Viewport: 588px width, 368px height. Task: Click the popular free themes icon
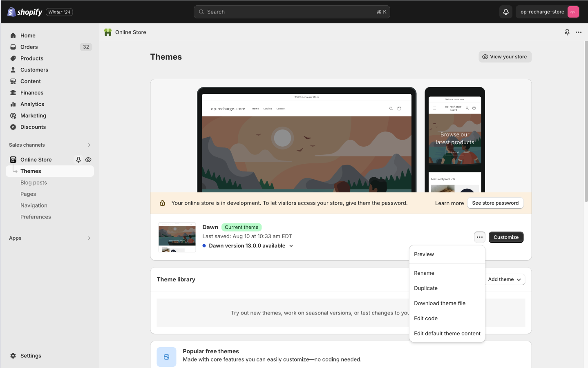click(166, 357)
